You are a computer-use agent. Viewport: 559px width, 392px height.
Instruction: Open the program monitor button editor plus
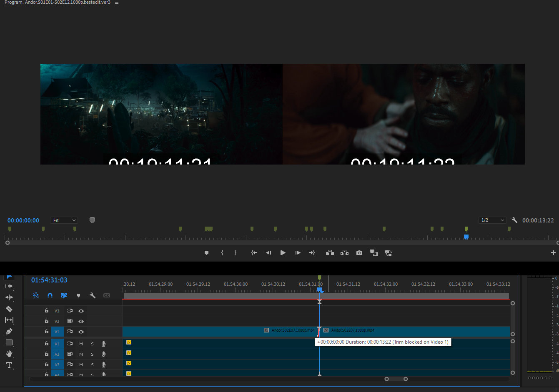tap(553, 253)
